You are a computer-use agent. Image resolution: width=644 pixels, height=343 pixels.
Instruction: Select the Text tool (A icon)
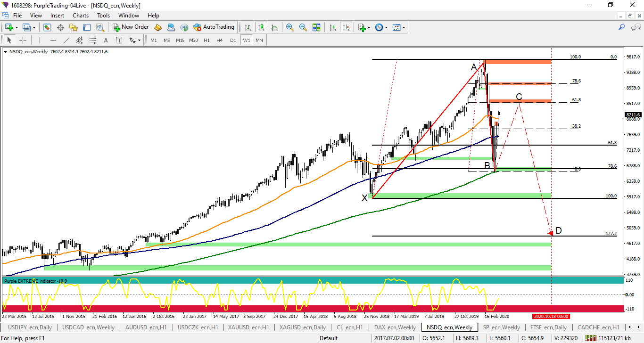tap(106, 40)
